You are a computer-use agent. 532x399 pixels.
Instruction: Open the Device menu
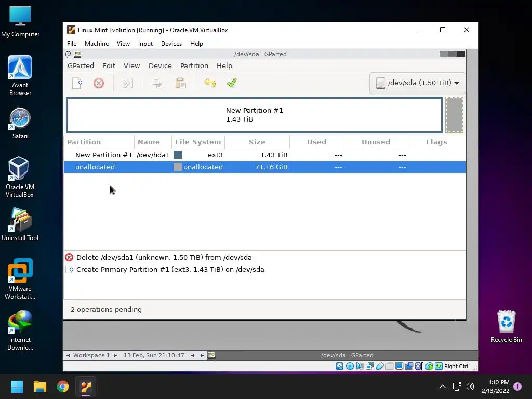pyautogui.click(x=160, y=66)
